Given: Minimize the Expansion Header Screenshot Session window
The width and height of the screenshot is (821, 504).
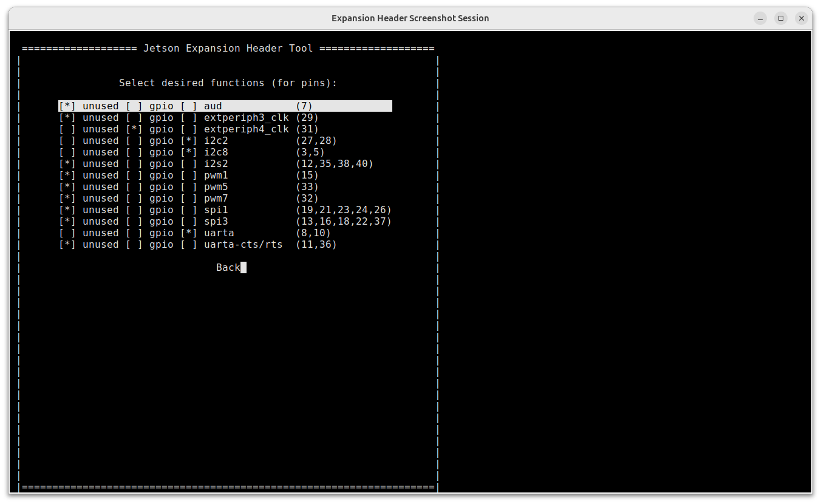Looking at the screenshot, I should click(760, 18).
